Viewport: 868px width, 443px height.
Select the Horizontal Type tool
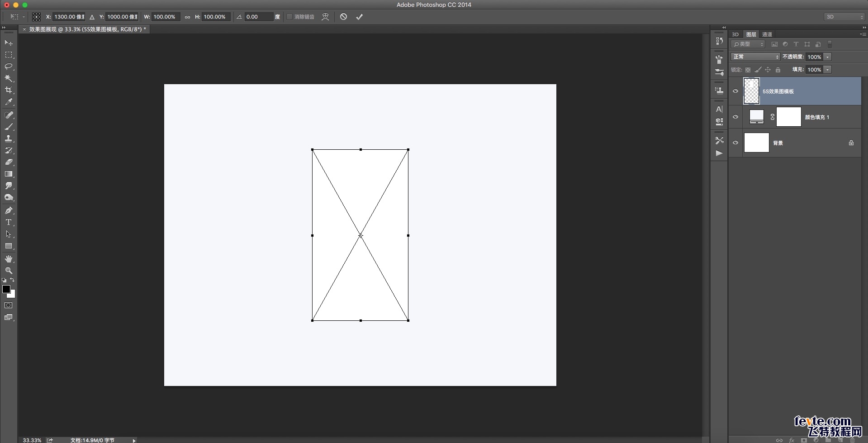tap(9, 222)
